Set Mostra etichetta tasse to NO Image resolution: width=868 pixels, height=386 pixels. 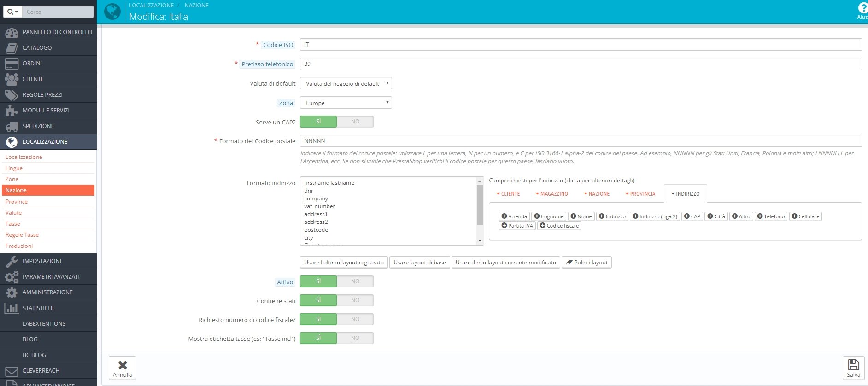click(x=355, y=338)
